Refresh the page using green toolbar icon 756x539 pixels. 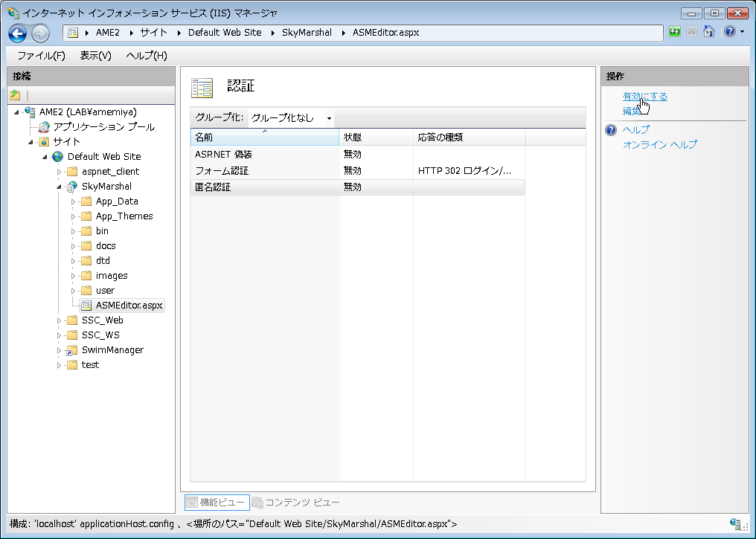(x=674, y=32)
